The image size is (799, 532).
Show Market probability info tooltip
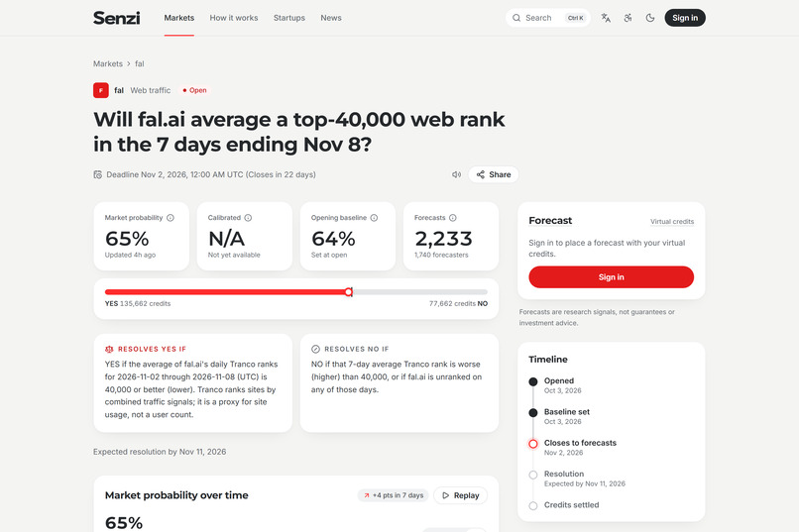[171, 218]
